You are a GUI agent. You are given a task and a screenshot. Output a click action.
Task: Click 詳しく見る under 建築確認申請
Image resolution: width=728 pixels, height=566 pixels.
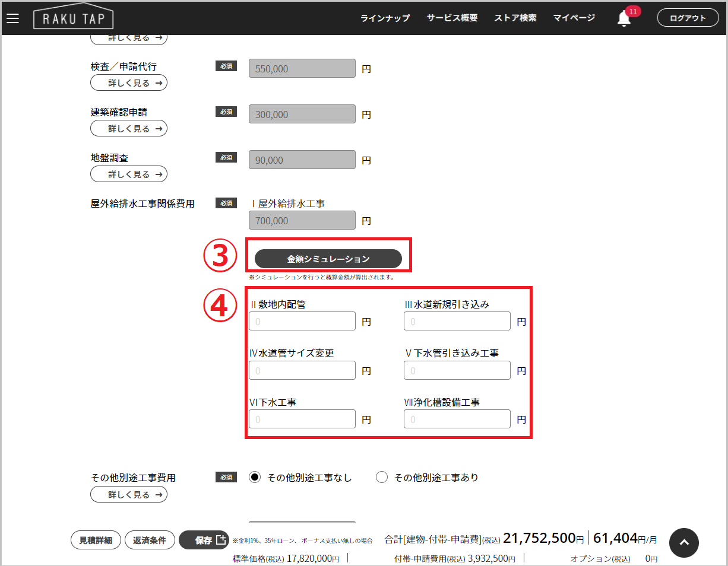point(129,128)
